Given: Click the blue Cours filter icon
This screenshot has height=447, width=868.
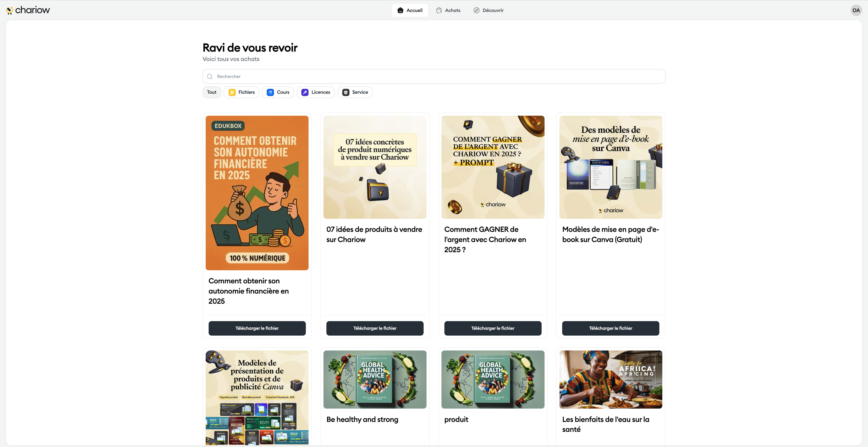Looking at the screenshot, I should [x=270, y=92].
